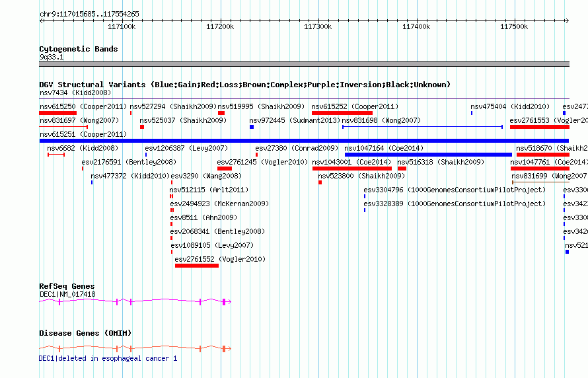Click esv3304796 (1000GenomesConsortiumPilotProject) label
588x378 pixels.
[455, 190]
